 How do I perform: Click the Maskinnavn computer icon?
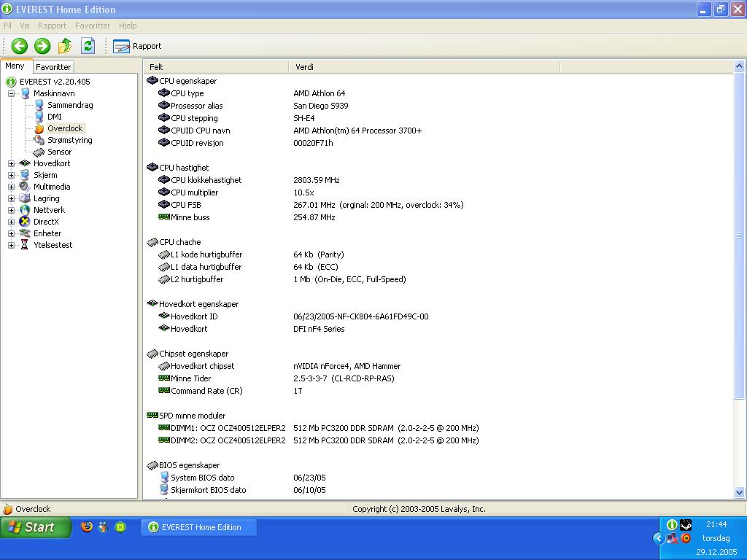coord(26,93)
